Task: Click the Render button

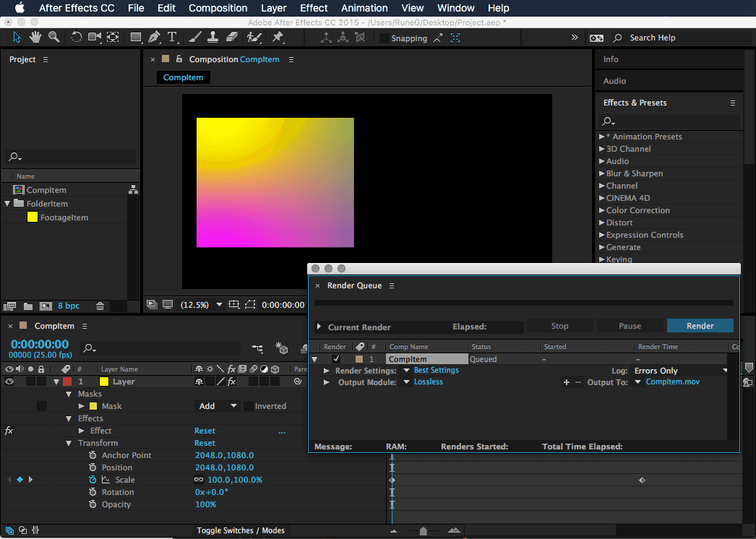Action: click(700, 326)
